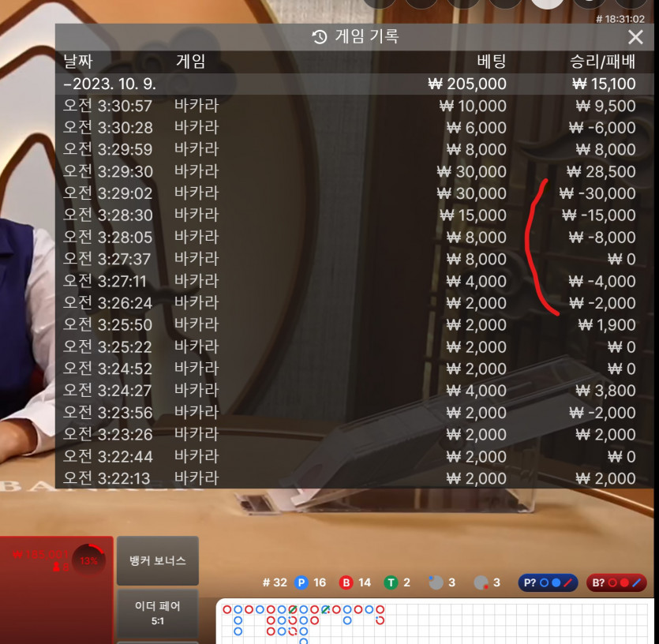The width and height of the screenshot is (659, 644).
Task: Click the red B banker count icon
Action: click(x=346, y=582)
